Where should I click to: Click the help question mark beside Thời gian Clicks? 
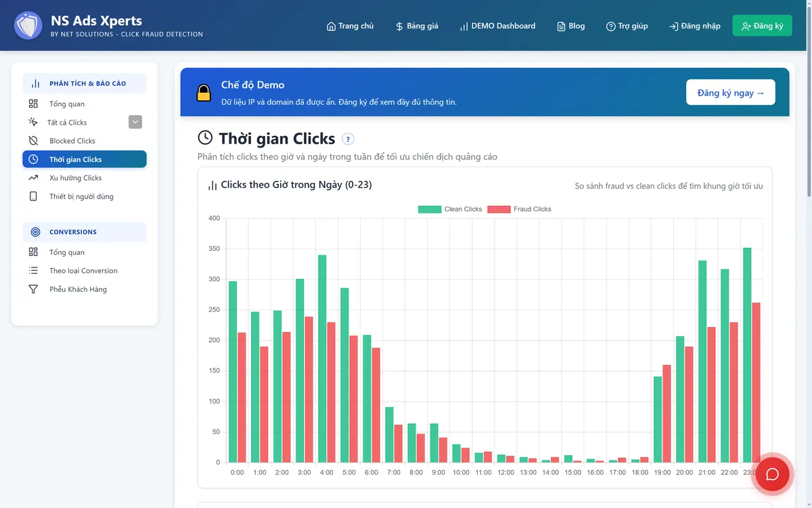tap(348, 139)
